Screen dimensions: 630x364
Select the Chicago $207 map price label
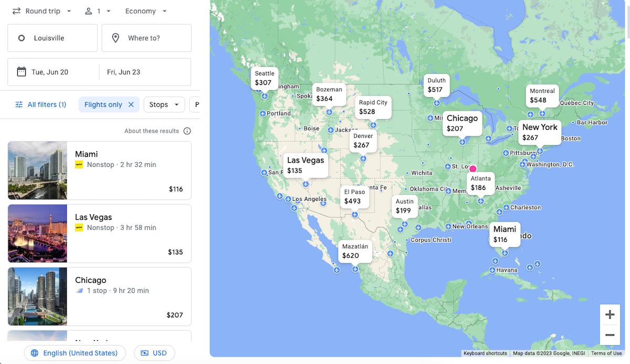click(x=462, y=123)
